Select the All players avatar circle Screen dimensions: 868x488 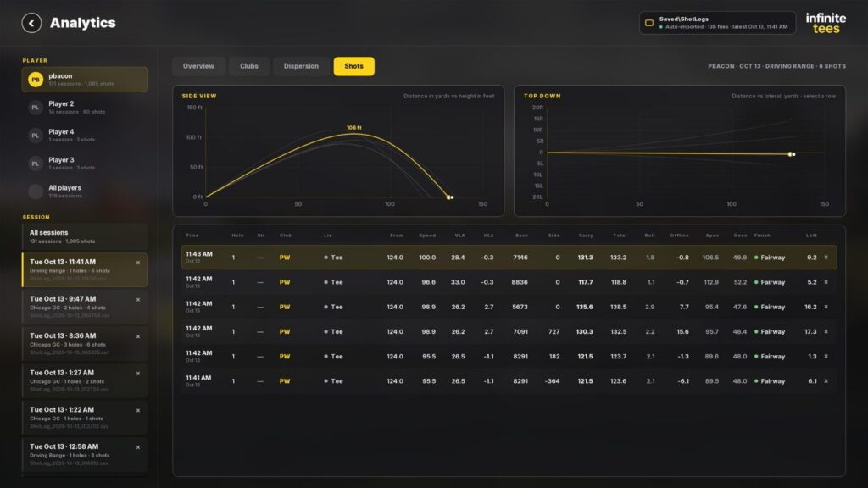[x=36, y=191]
